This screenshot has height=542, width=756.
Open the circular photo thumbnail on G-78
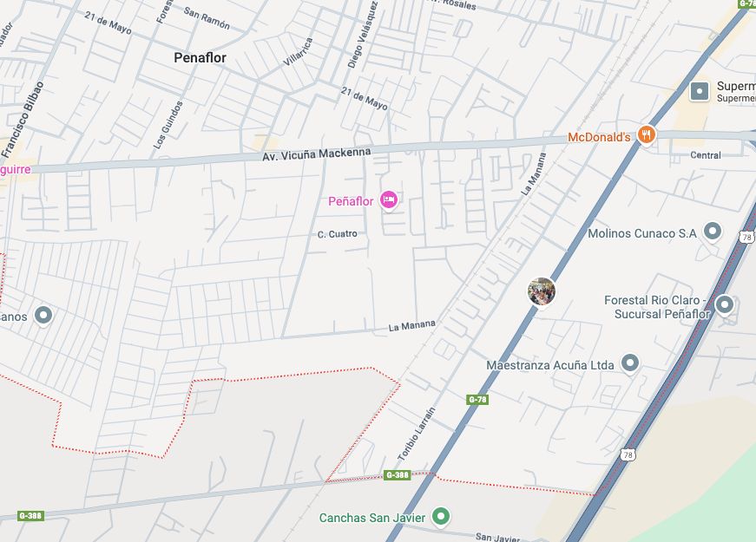click(542, 291)
